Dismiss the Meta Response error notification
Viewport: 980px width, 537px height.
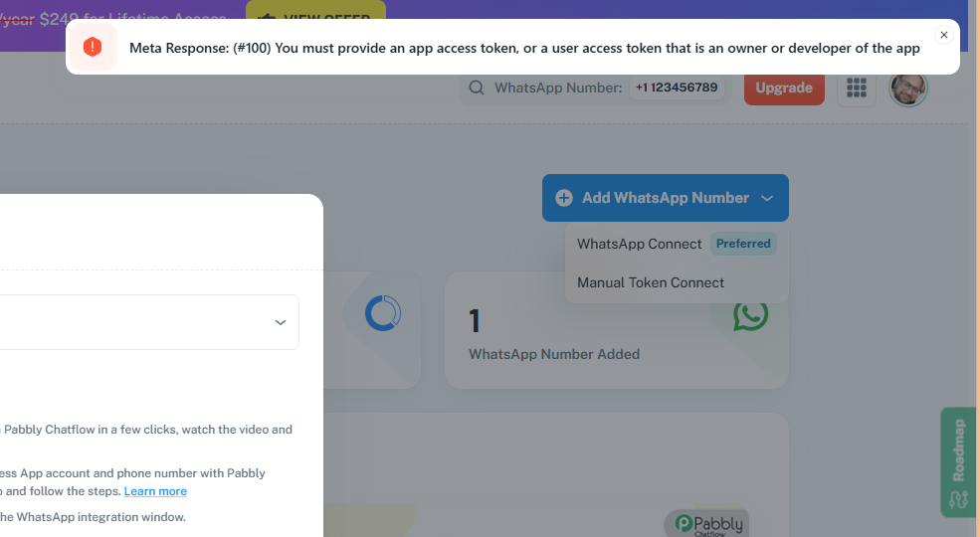click(944, 35)
